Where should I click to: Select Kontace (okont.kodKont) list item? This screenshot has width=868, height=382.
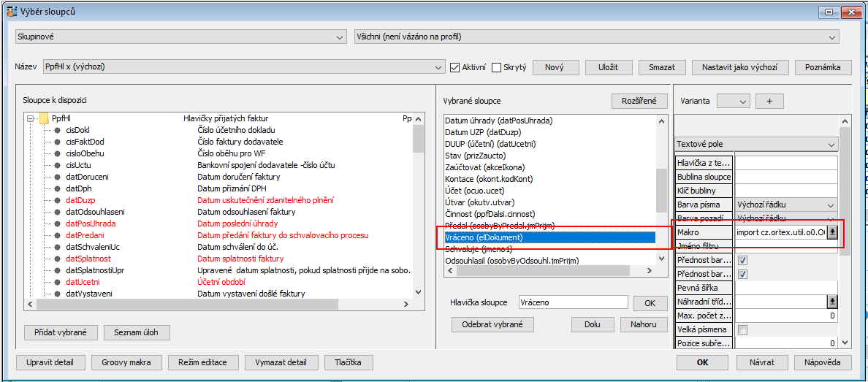click(488, 179)
